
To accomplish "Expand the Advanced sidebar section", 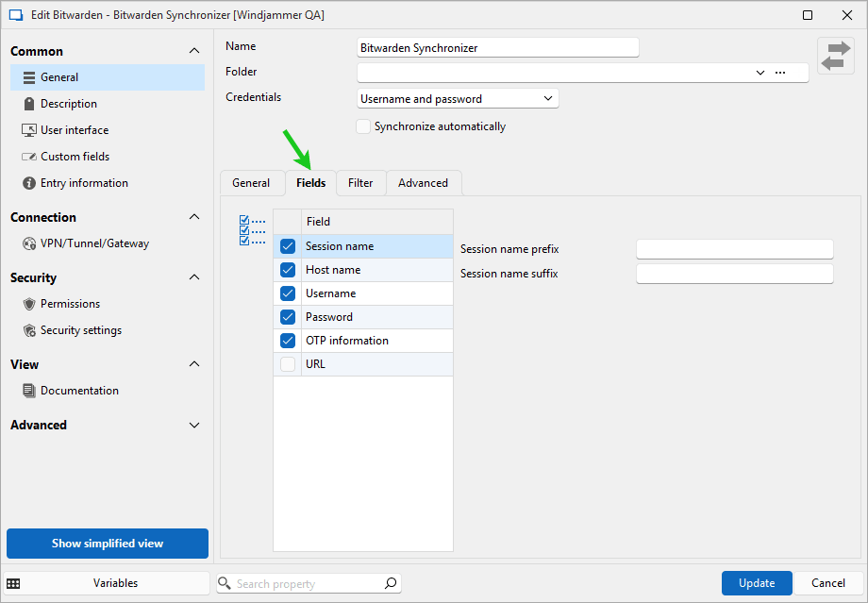I will [x=194, y=425].
